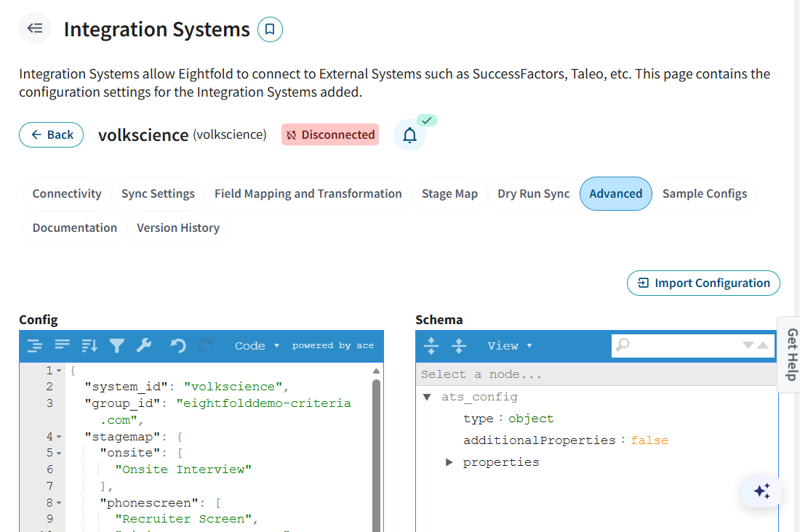This screenshot has height=532, width=800.
Task: Open the filter/transform funnel icon in Config
Action: (x=116, y=346)
